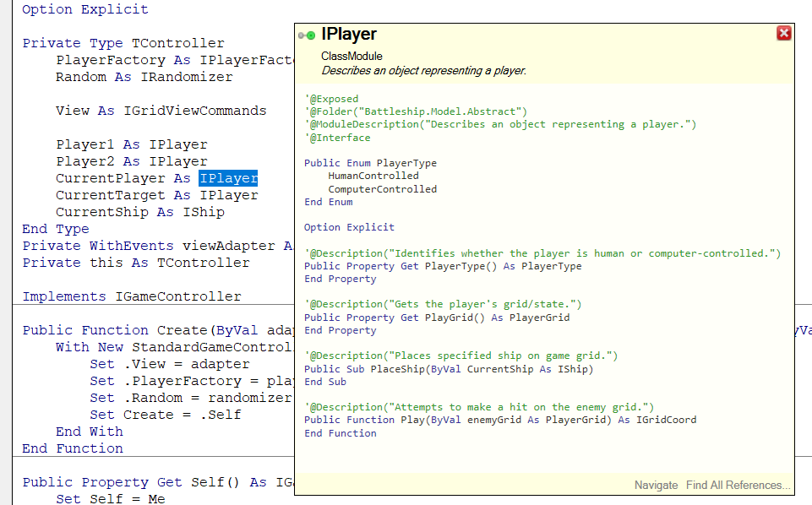Click the Navigate link in the popup
Image resolution: width=812 pixels, height=505 pixels.
[x=656, y=485]
